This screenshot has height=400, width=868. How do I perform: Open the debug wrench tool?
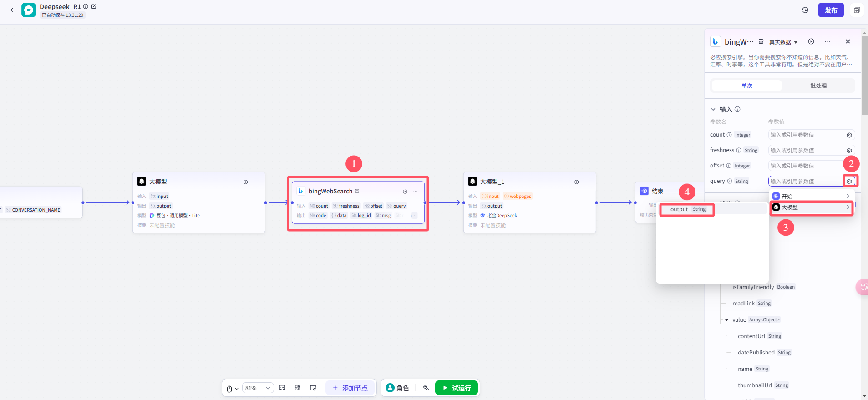click(x=426, y=388)
